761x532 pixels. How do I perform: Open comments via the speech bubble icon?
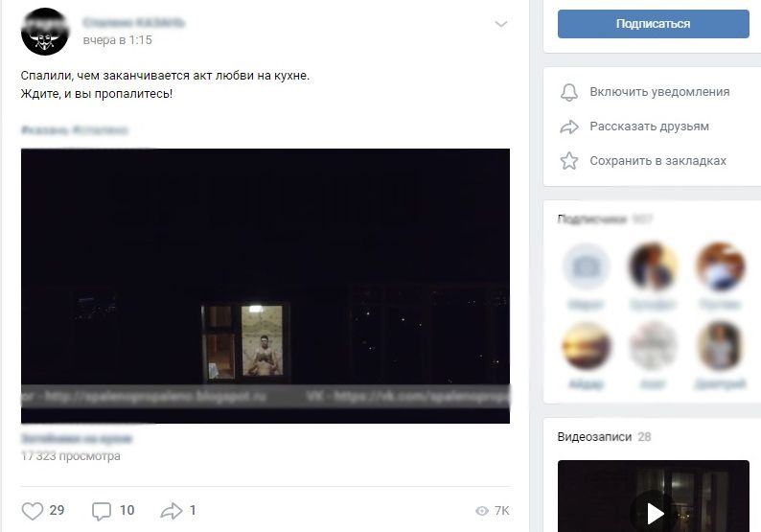102,511
